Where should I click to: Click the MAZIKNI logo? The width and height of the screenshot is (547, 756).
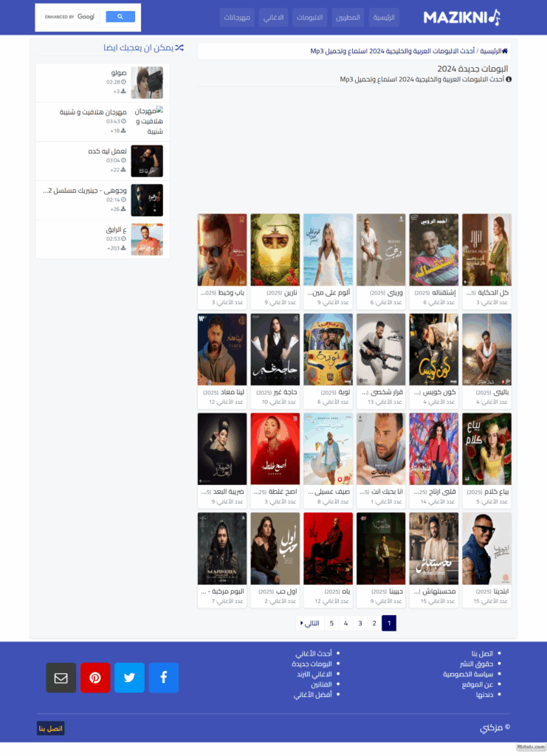tap(461, 18)
